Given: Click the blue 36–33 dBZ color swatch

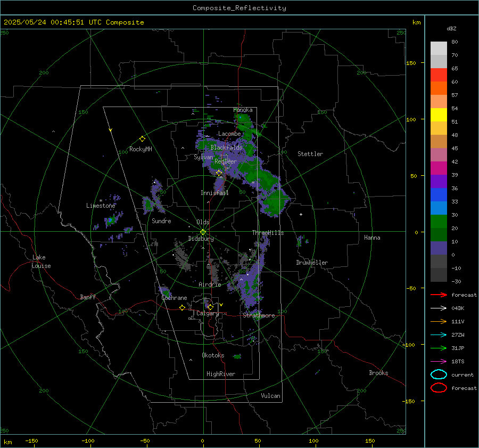Looking at the screenshot, I should click(x=439, y=195).
